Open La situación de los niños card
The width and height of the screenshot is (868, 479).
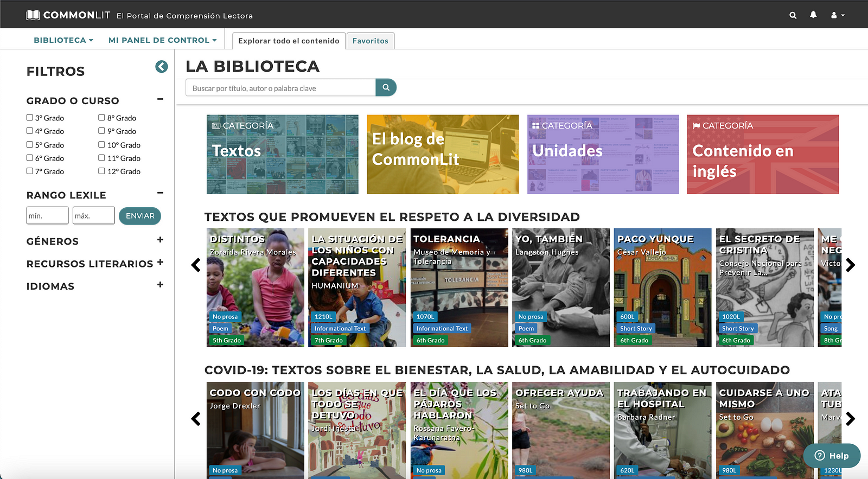pyautogui.click(x=357, y=288)
